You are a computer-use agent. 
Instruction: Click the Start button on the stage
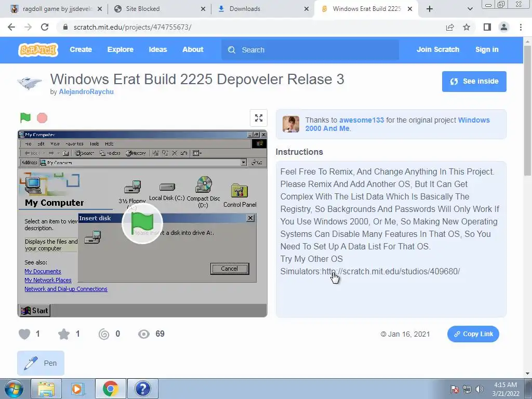point(34,311)
